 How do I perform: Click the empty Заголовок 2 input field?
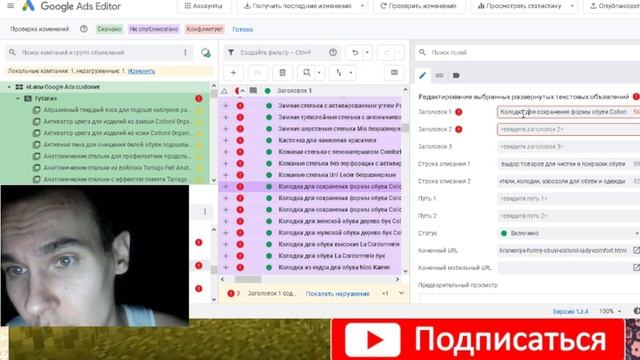point(569,129)
